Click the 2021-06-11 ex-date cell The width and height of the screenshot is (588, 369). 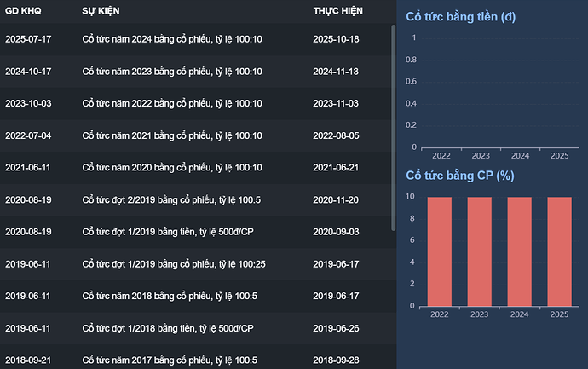28,168
